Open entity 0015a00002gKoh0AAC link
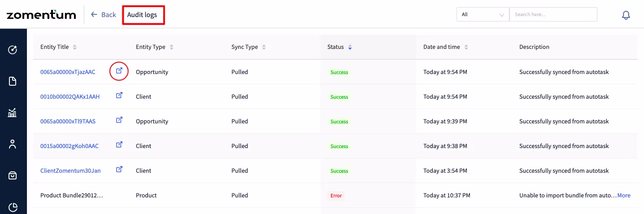 coord(70,146)
